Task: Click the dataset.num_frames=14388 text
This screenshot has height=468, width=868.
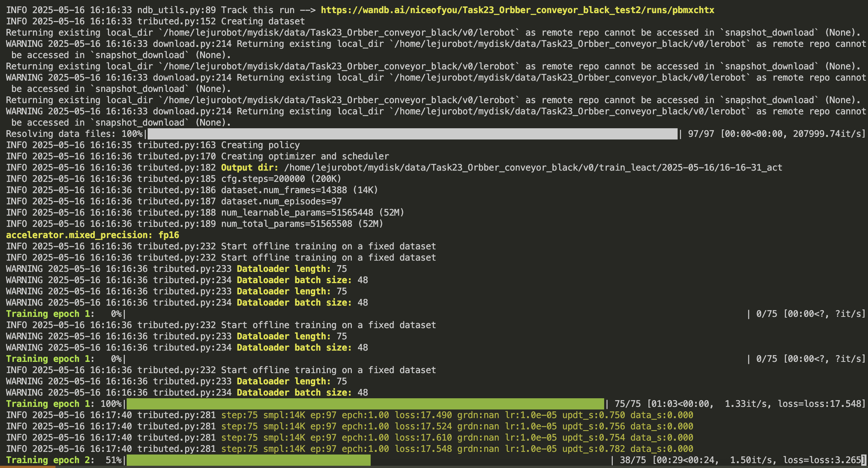Action: (x=299, y=190)
